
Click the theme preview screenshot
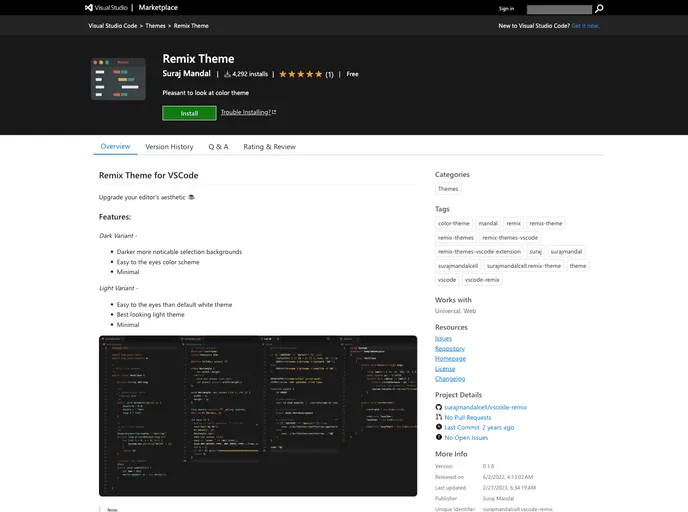coord(258,416)
